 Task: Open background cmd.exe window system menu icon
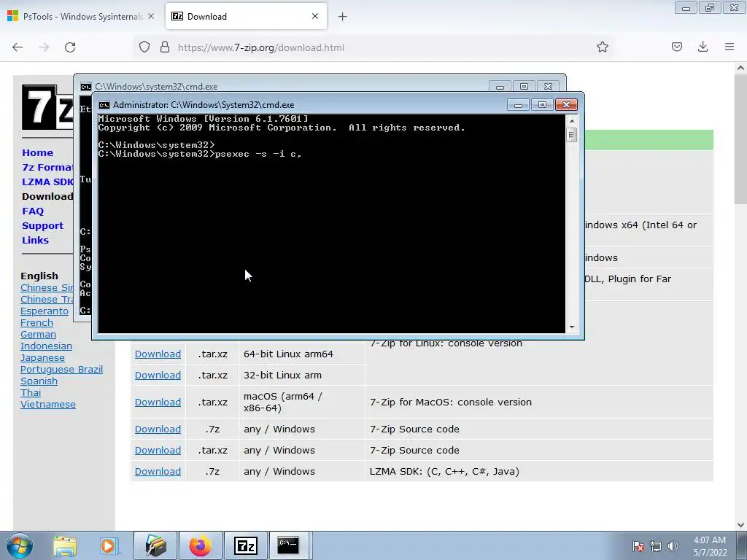pyautogui.click(x=86, y=87)
